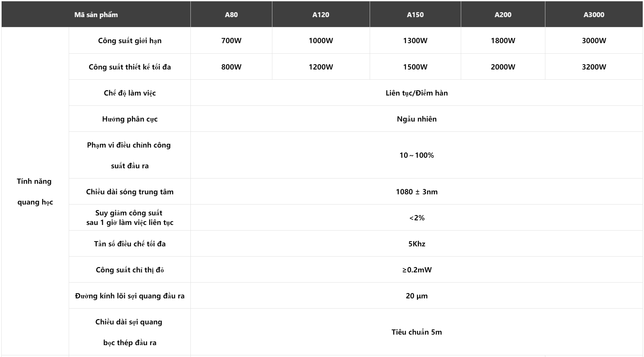Click the 2000W cell under A200
This screenshot has width=644, height=357.
[503, 67]
